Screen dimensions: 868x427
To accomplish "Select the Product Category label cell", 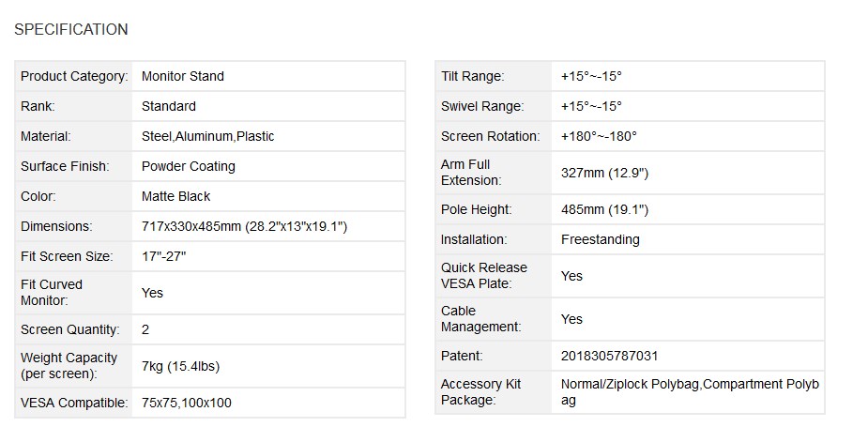I will click(74, 76).
